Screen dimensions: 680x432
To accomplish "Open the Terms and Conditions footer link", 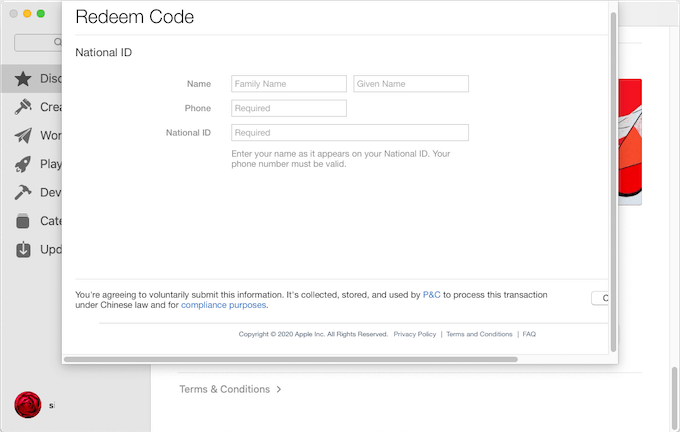I will 479,334.
